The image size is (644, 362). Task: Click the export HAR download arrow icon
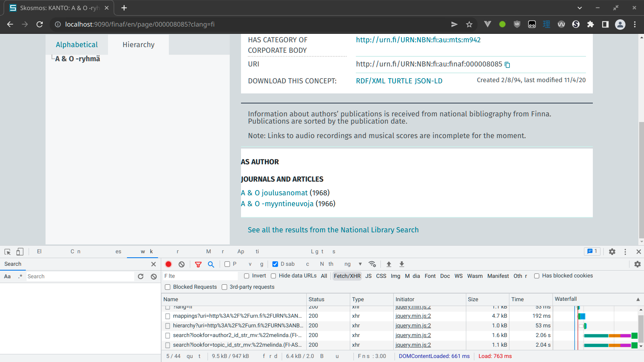coord(402,264)
